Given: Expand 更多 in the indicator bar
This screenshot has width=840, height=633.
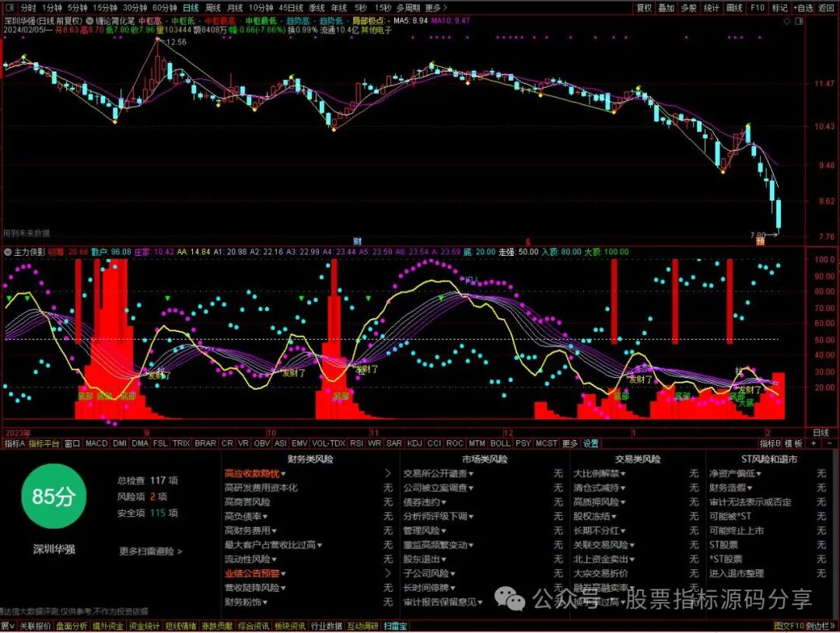Looking at the screenshot, I should [569, 443].
